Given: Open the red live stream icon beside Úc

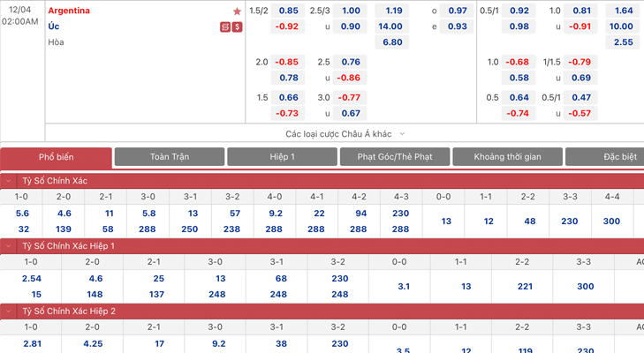Looking at the screenshot, I should point(225,27).
